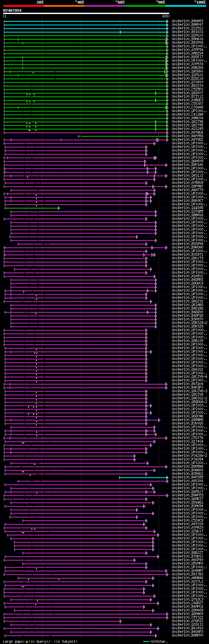209x644 pixels.
Task: Select the UniRef100_Q708Y0 label
Action: (x=187, y=82)
